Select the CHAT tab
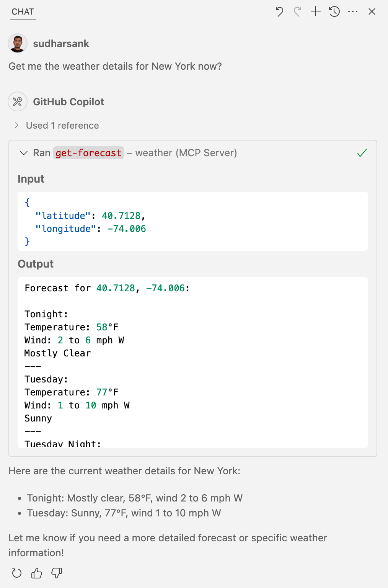Image resolution: width=388 pixels, height=588 pixels. point(22,11)
